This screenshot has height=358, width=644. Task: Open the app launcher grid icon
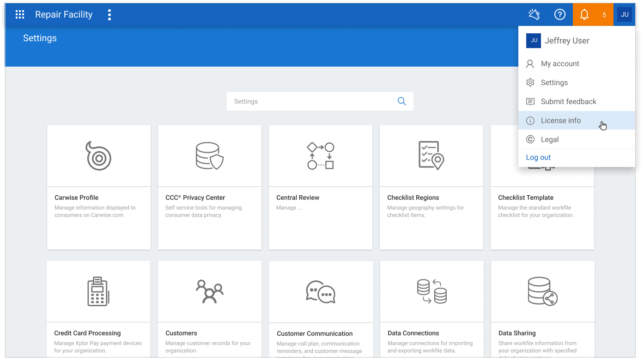coord(20,15)
